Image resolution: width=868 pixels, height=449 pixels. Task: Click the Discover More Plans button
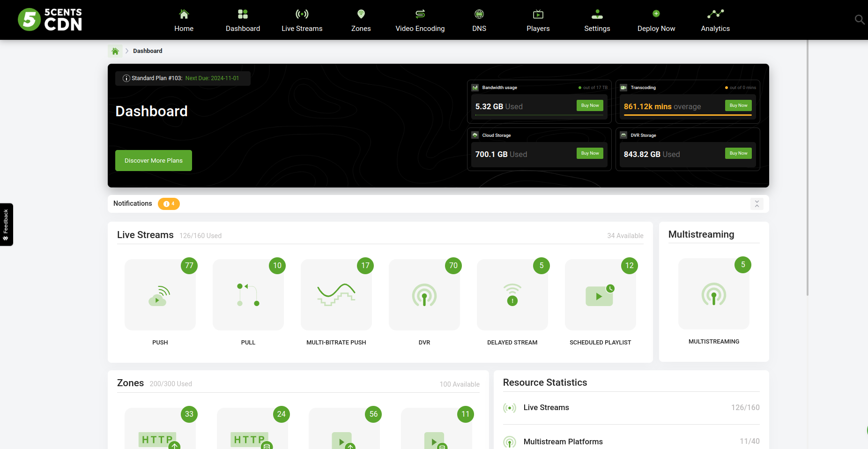pyautogui.click(x=154, y=160)
